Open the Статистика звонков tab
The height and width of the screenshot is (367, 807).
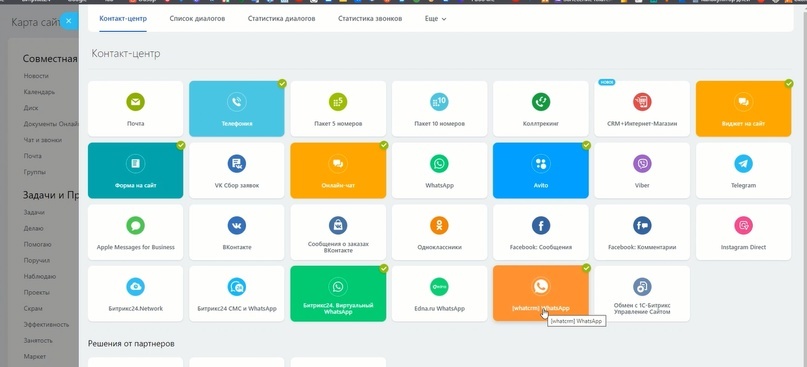[x=370, y=19]
